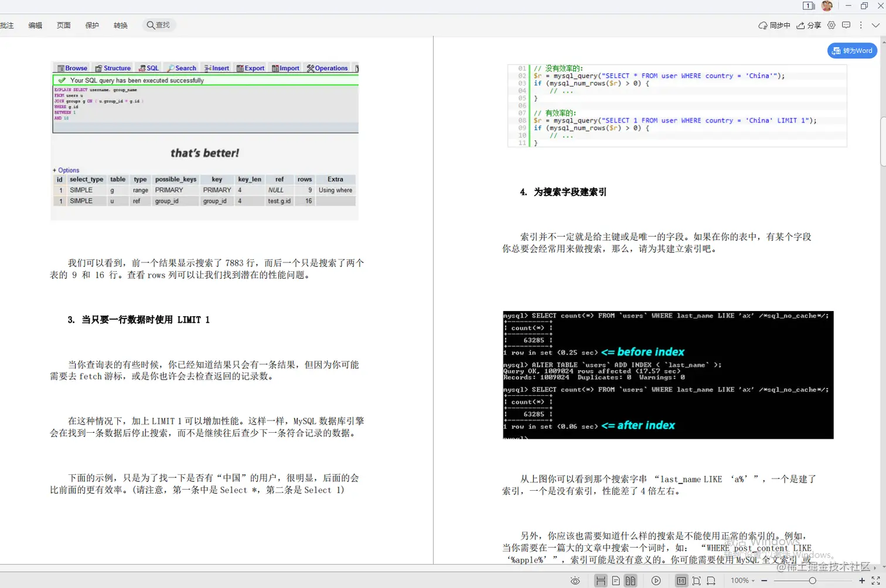Click the 转为Word button
Screen dimensions: 886x588
click(852, 50)
